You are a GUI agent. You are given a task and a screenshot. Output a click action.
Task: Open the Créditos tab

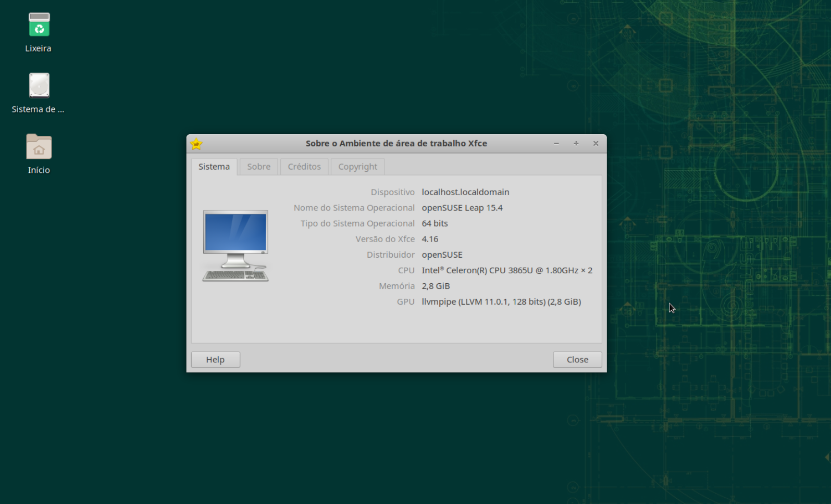pos(304,167)
